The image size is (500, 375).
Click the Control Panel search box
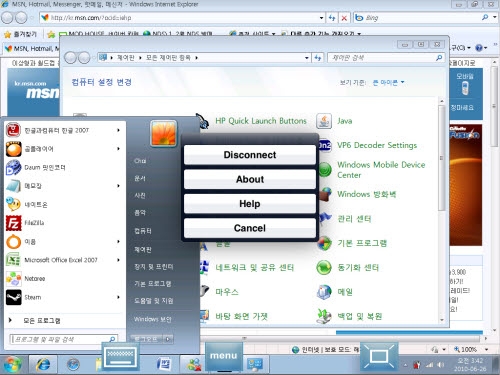pos(386,58)
